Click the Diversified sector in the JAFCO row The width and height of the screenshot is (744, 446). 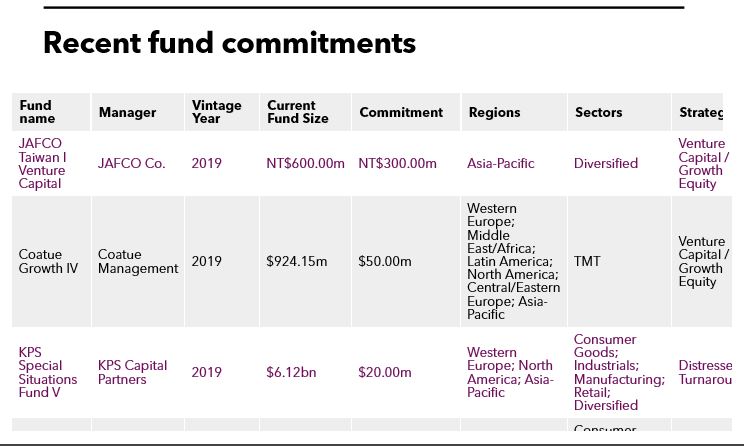605,163
